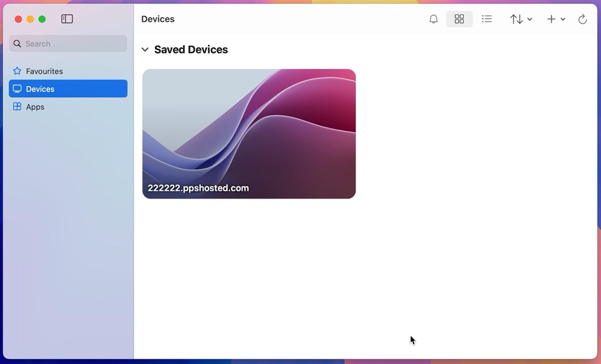Open the sort order options
The width and height of the screenshot is (601, 364).
[521, 19]
